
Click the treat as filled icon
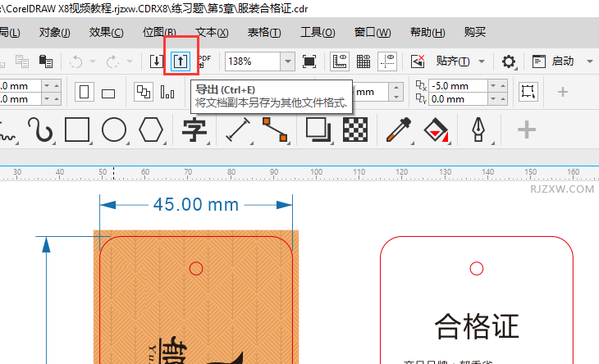coord(528,92)
